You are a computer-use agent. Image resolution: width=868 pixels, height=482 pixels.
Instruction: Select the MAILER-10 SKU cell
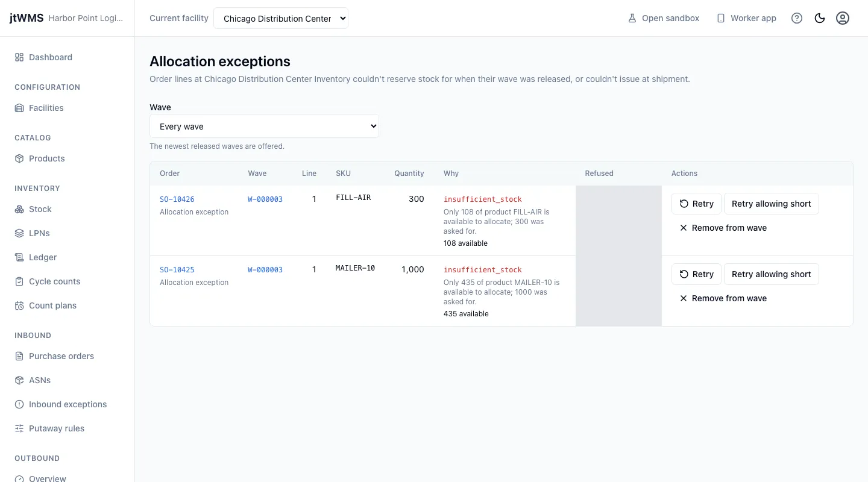coord(355,268)
